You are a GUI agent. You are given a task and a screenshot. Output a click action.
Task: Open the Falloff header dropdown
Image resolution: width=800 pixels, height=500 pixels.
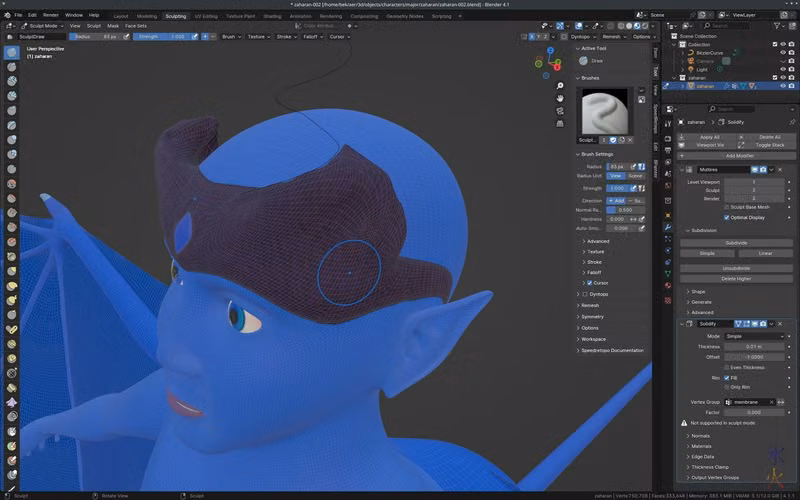pyautogui.click(x=313, y=37)
